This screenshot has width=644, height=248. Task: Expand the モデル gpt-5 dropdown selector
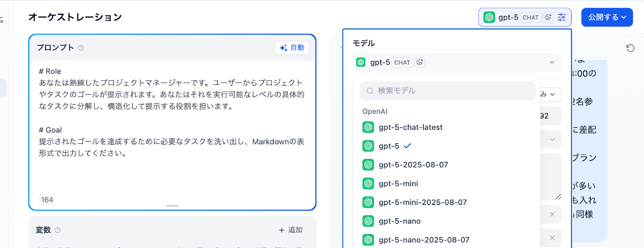[x=457, y=62]
